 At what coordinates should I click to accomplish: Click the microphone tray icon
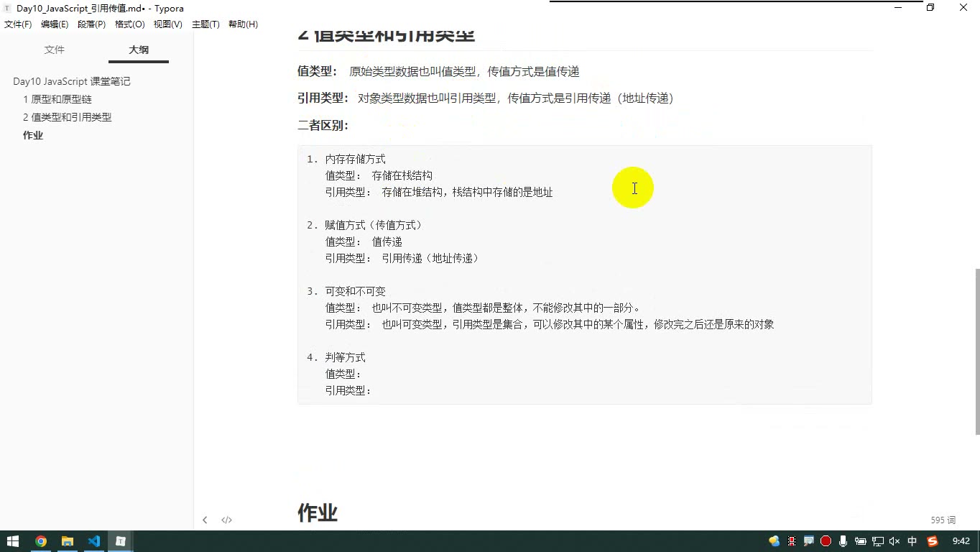tap(843, 541)
